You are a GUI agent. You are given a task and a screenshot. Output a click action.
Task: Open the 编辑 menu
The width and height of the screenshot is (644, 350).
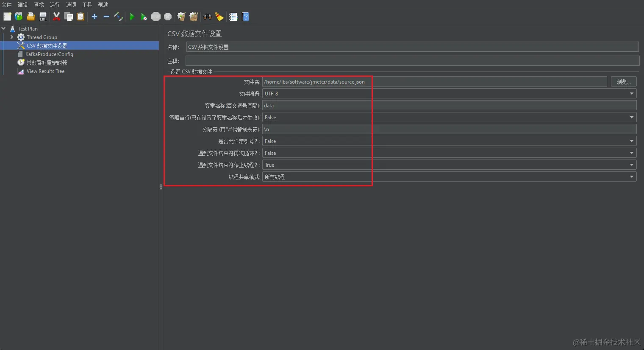pyautogui.click(x=22, y=5)
